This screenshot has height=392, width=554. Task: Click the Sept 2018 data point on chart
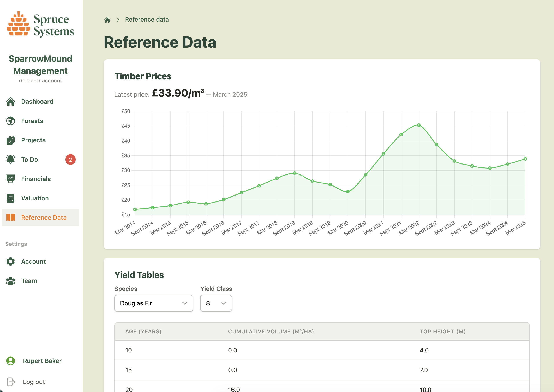[x=295, y=173]
